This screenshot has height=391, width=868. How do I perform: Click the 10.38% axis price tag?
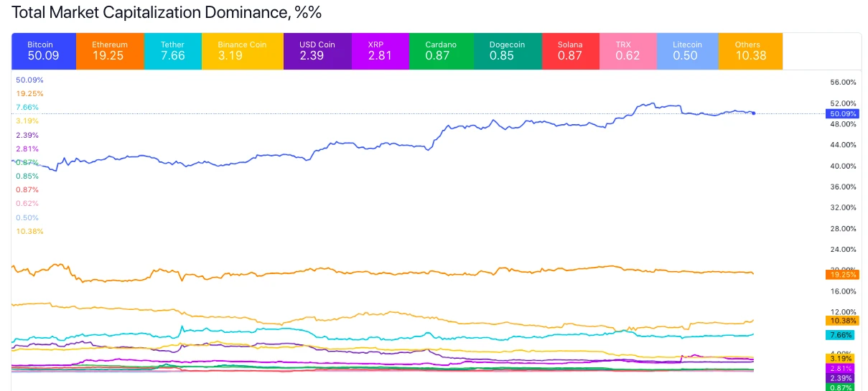tap(843, 320)
